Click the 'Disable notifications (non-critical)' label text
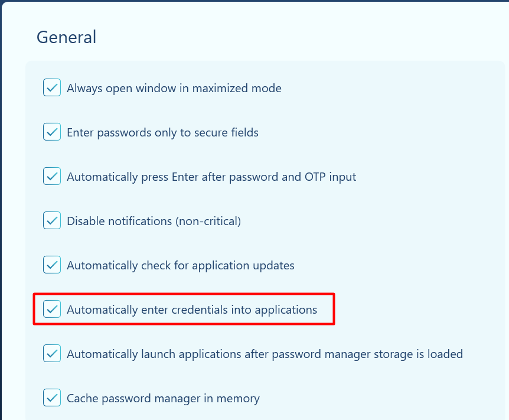The width and height of the screenshot is (509, 420). coord(154,222)
